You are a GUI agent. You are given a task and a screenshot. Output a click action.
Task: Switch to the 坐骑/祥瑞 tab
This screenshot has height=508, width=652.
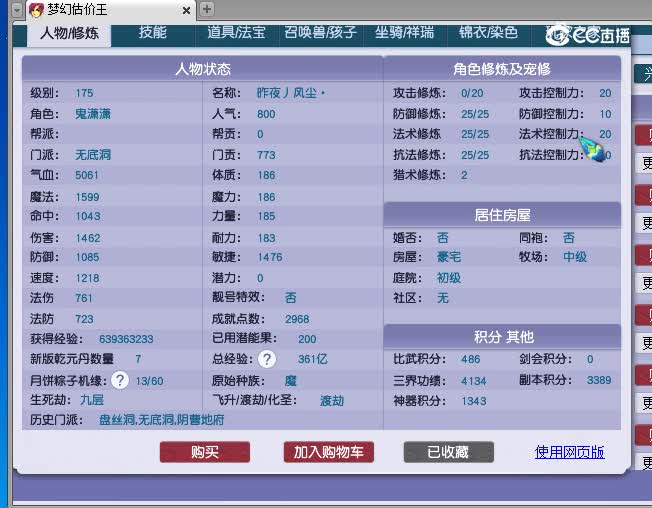(405, 32)
